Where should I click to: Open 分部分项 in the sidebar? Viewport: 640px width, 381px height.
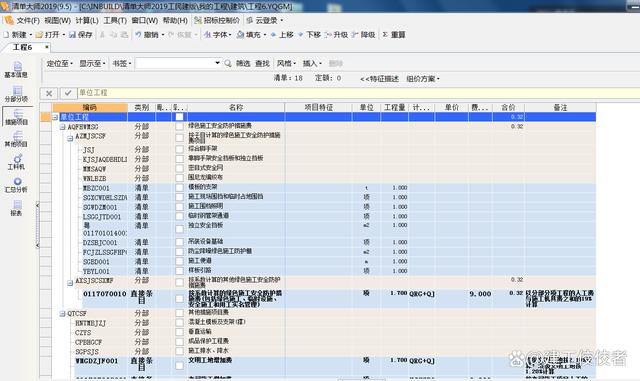point(16,94)
